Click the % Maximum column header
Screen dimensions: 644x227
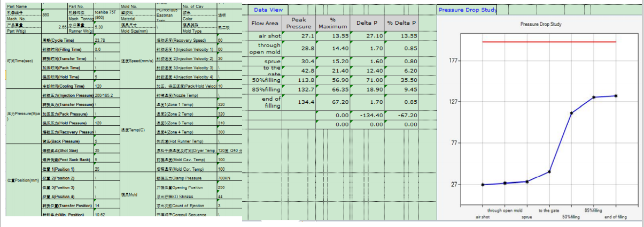[332, 23]
